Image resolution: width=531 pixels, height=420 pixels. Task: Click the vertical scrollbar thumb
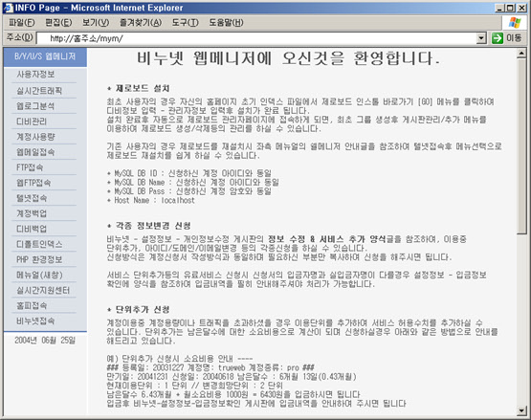(x=521, y=146)
